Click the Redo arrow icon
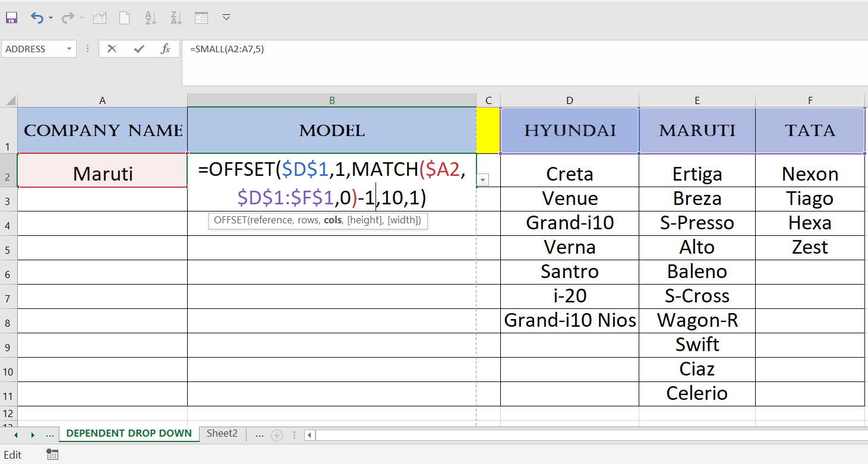The image size is (868, 464). pos(68,18)
